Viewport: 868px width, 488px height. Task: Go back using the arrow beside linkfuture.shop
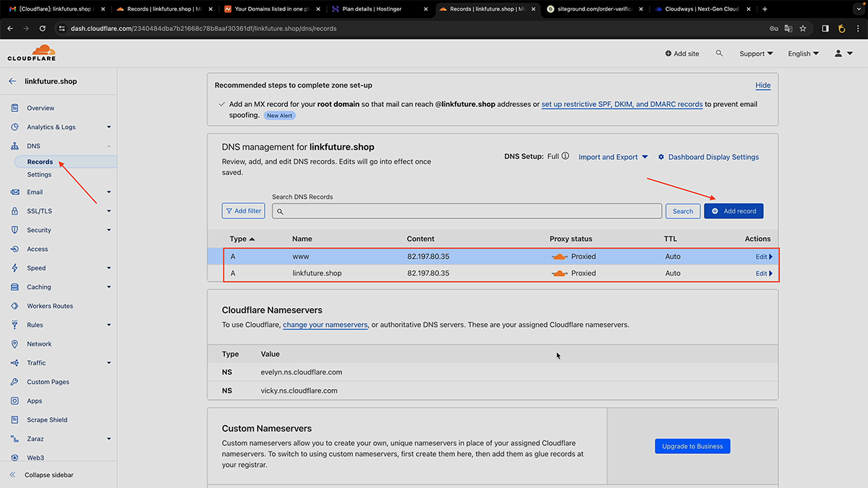(x=12, y=81)
